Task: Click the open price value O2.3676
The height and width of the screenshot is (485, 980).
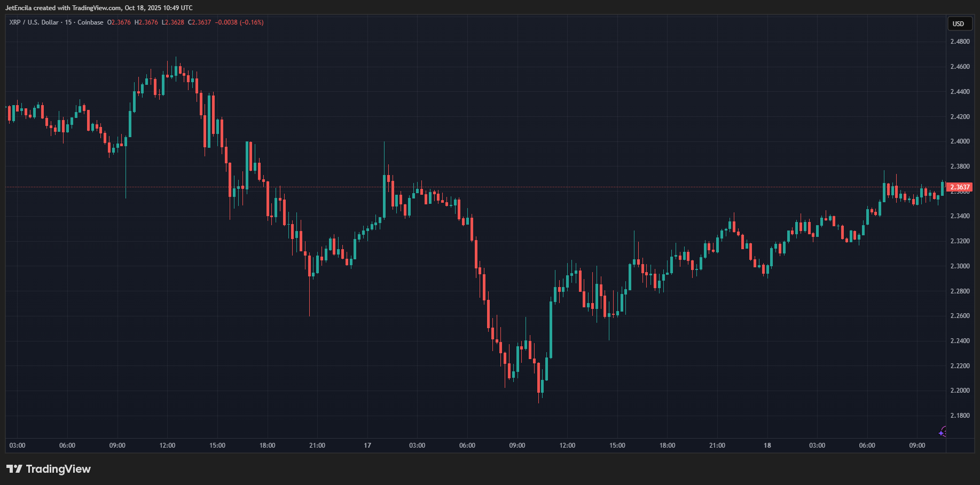Action: [118, 22]
